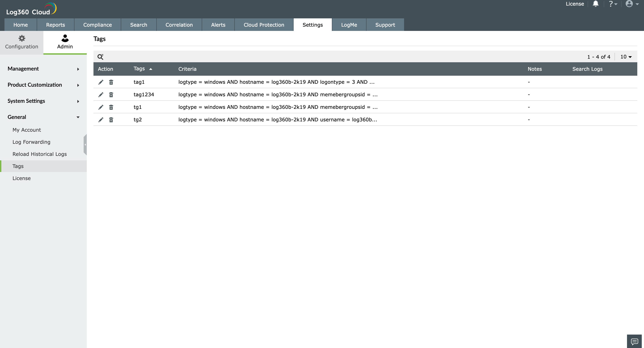644x348 pixels.
Task: Open the notifications bell
Action: coord(595,4)
